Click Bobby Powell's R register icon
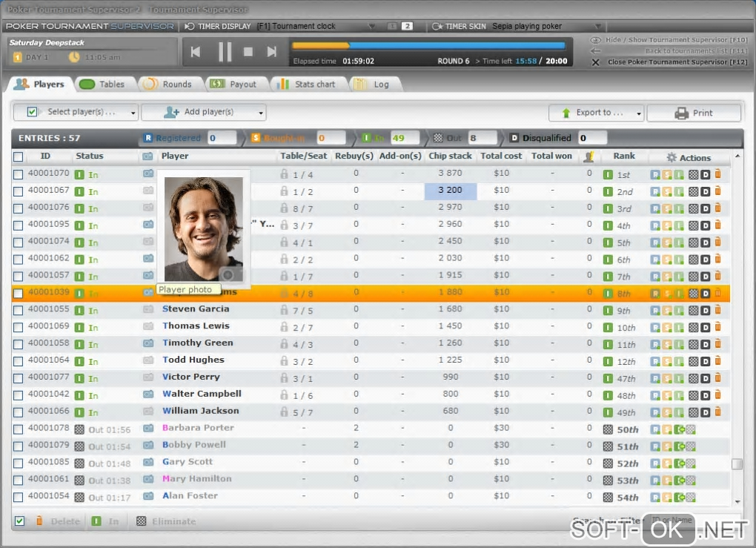 click(654, 446)
